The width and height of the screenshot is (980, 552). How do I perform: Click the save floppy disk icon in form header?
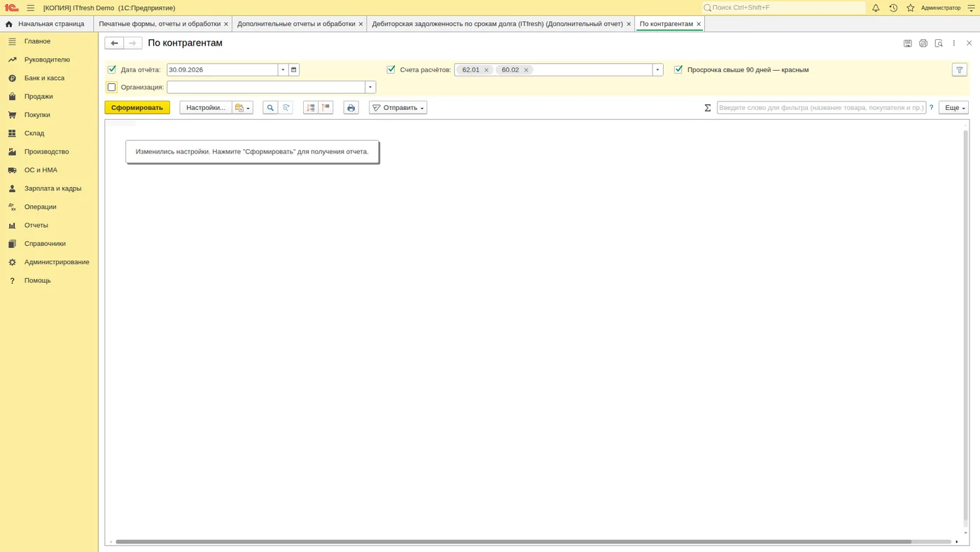tap(908, 43)
